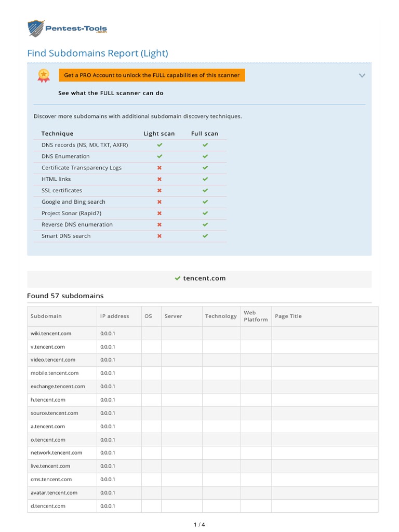The height and width of the screenshot is (532, 399).
Task: Click the PRO account medal ribbon icon
Action: tap(44, 76)
